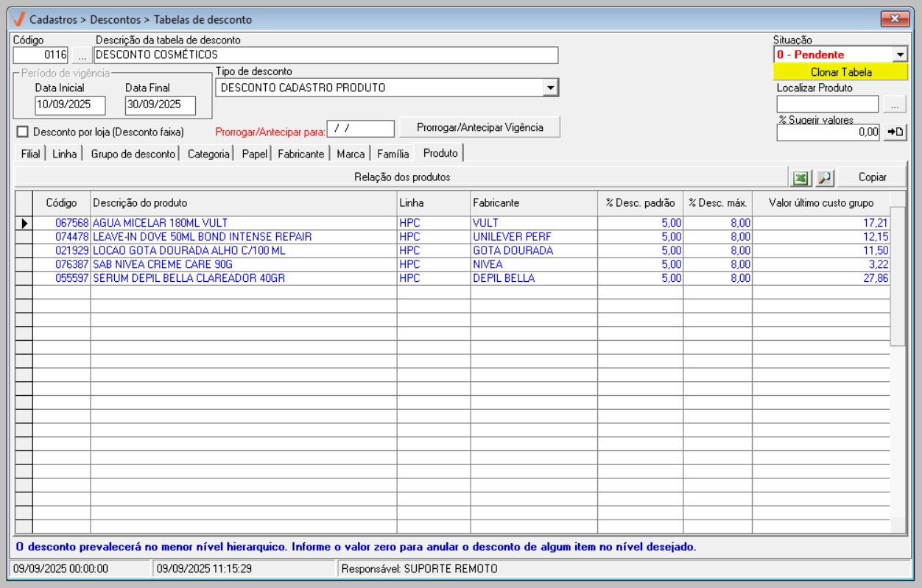Open the Código lookup ellipsis button
This screenshot has width=922, height=588.
click(x=82, y=55)
